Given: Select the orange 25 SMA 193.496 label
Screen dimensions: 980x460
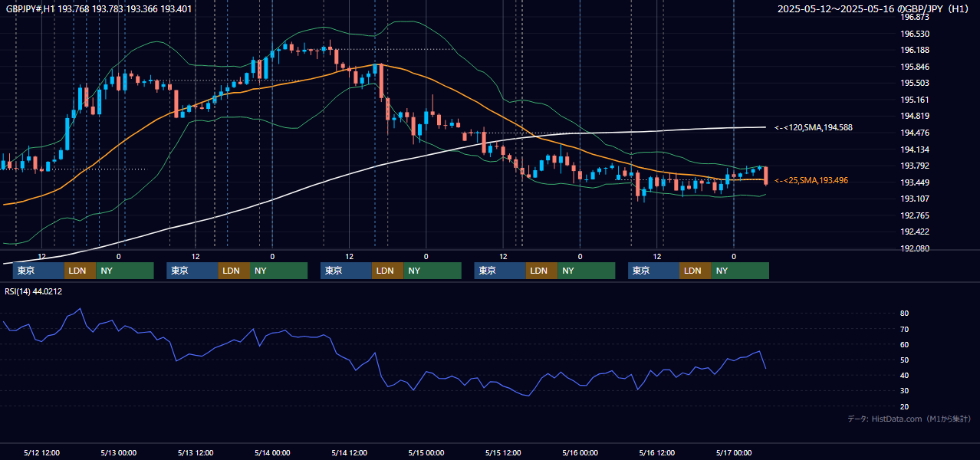Looking at the screenshot, I should pos(811,180).
